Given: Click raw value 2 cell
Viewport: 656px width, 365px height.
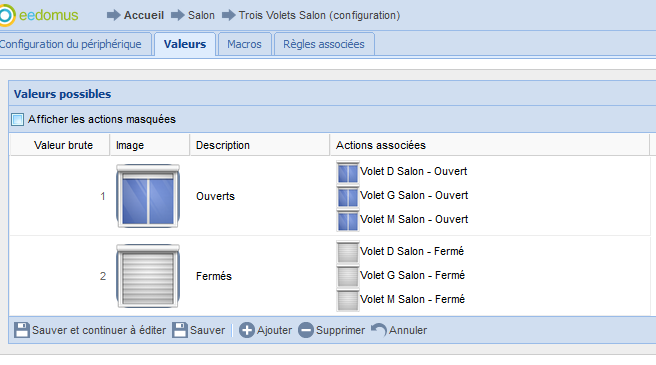Looking at the screenshot, I should click(59, 276).
